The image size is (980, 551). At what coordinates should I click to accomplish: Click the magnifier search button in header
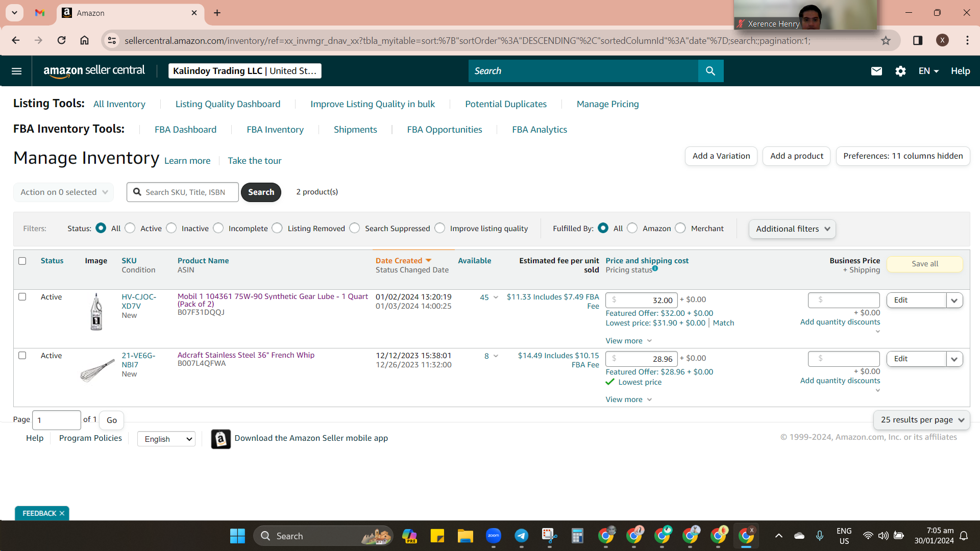pos(710,71)
